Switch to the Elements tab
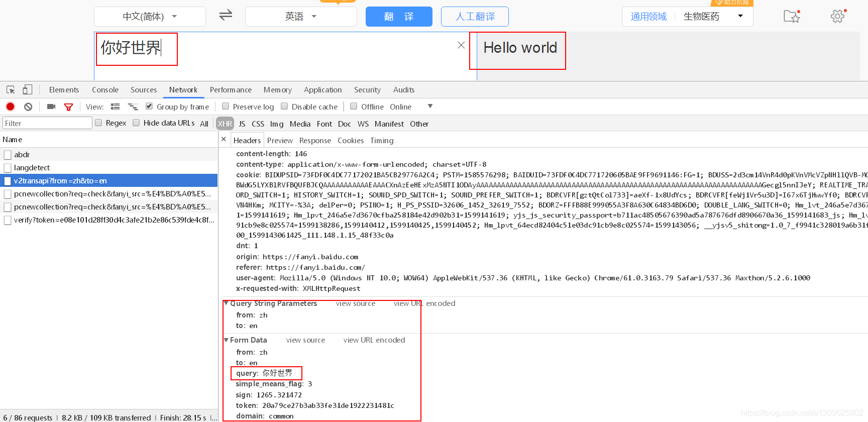This screenshot has height=422, width=868. coord(64,90)
